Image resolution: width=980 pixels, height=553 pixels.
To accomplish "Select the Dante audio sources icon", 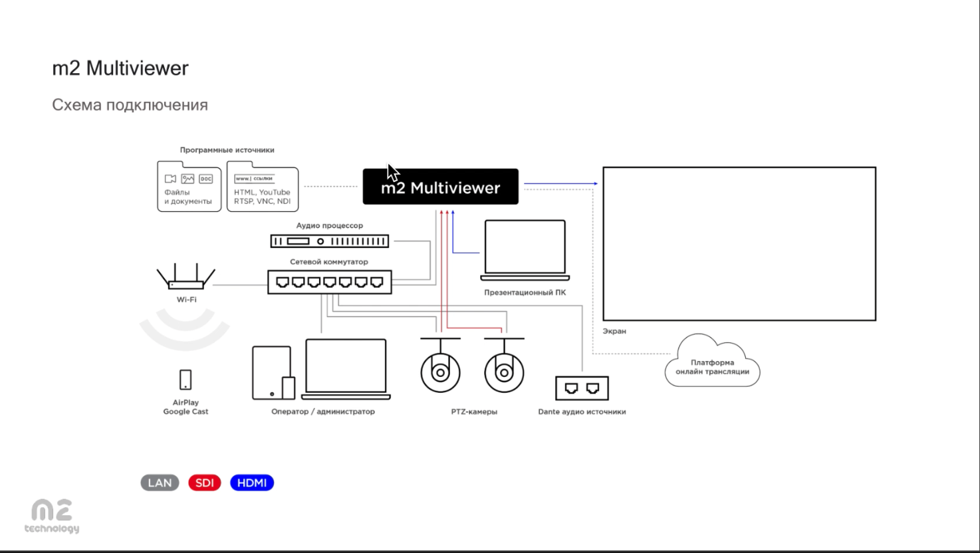I will [x=582, y=388].
